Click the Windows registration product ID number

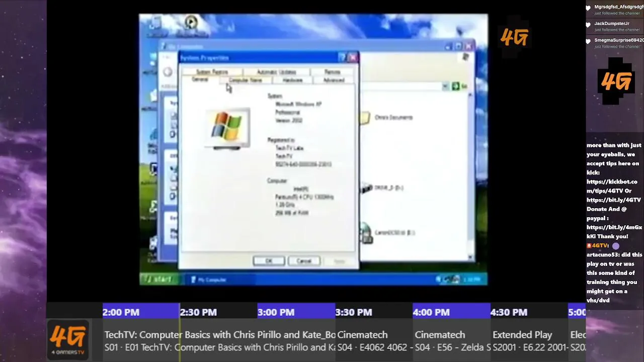click(303, 164)
